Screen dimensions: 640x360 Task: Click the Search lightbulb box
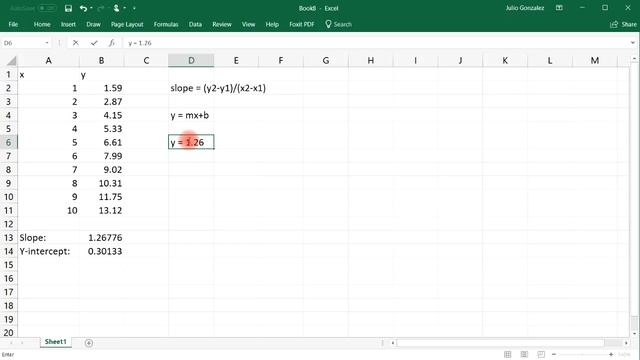click(338, 24)
